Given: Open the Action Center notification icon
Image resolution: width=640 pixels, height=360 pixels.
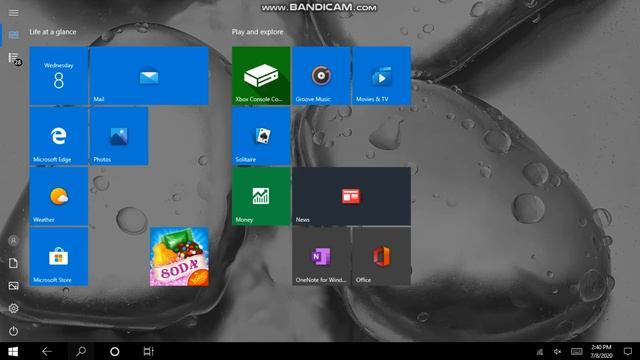Looking at the screenshot, I should (x=628, y=351).
